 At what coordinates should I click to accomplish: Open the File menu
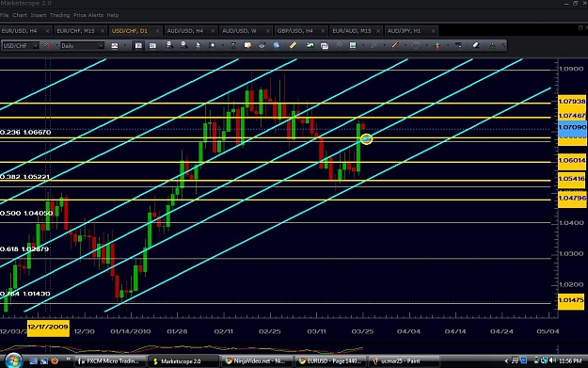coord(4,15)
